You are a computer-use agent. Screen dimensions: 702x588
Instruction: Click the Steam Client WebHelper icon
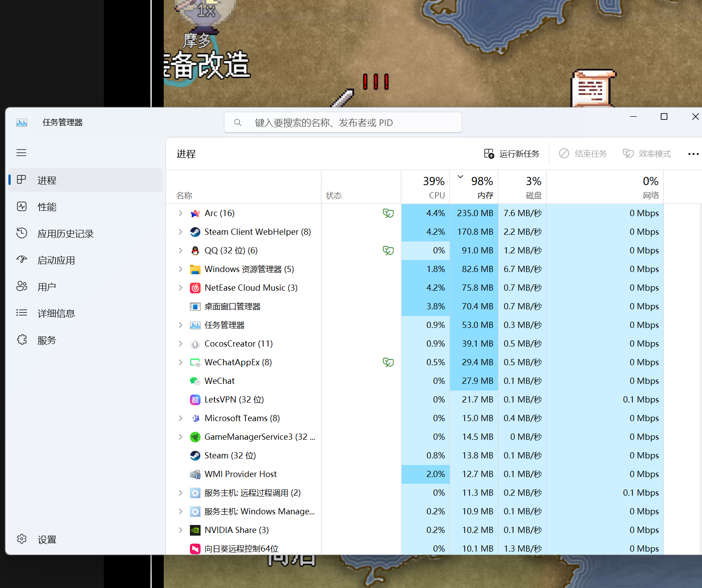195,232
